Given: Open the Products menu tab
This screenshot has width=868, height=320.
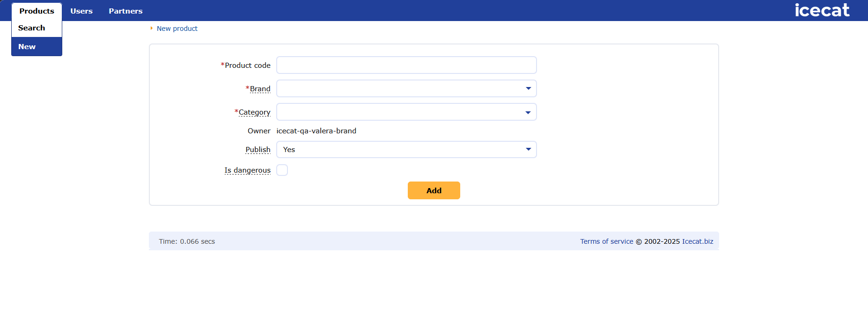Looking at the screenshot, I should click(37, 11).
